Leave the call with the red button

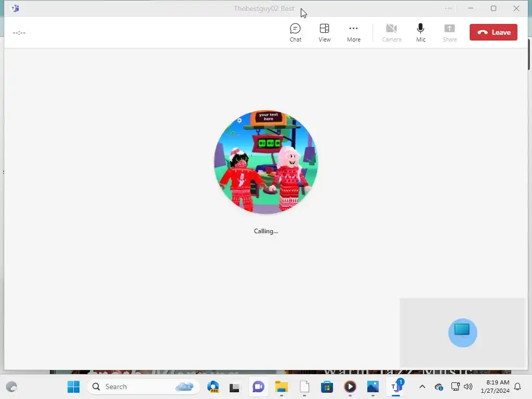point(494,32)
